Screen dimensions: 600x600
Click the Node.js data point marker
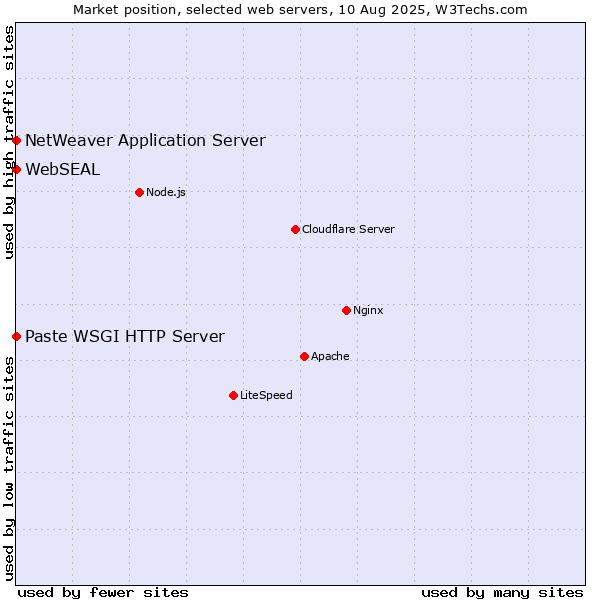coord(140,192)
